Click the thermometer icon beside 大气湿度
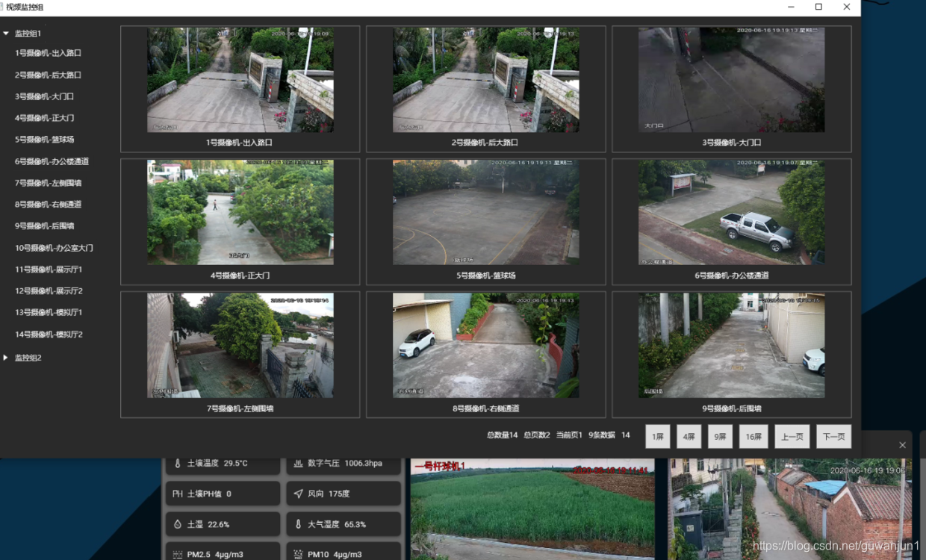Screen dimensions: 926x560 298,524
